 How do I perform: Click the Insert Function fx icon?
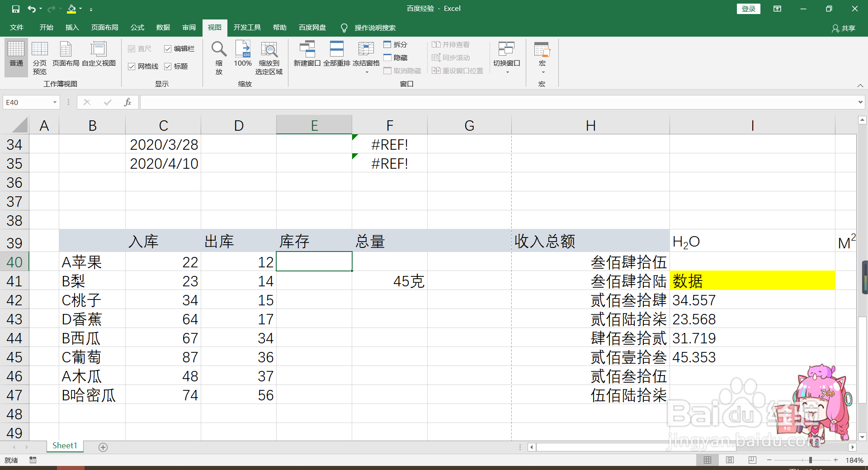click(127, 102)
